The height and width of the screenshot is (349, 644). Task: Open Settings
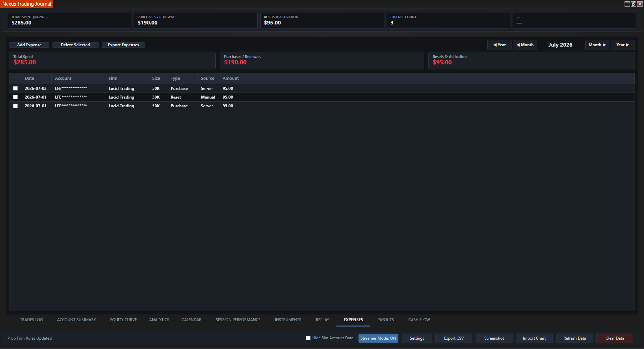point(417,338)
